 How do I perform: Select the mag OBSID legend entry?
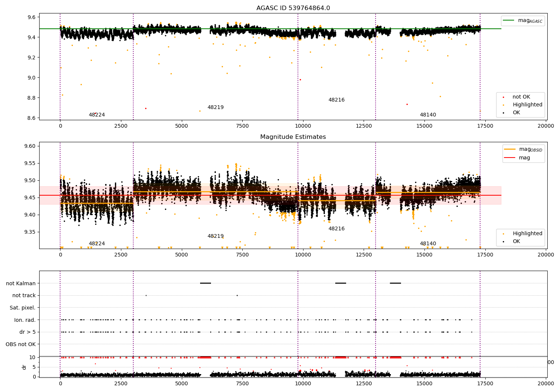[523, 149]
